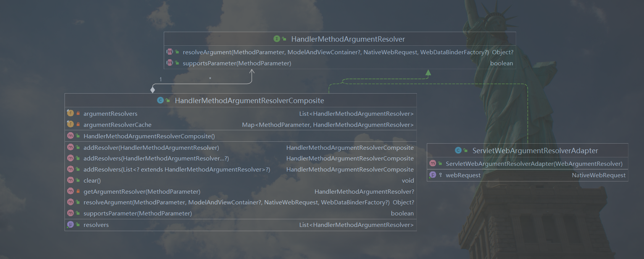Click the field icon next to argumentResolvers

70,113
